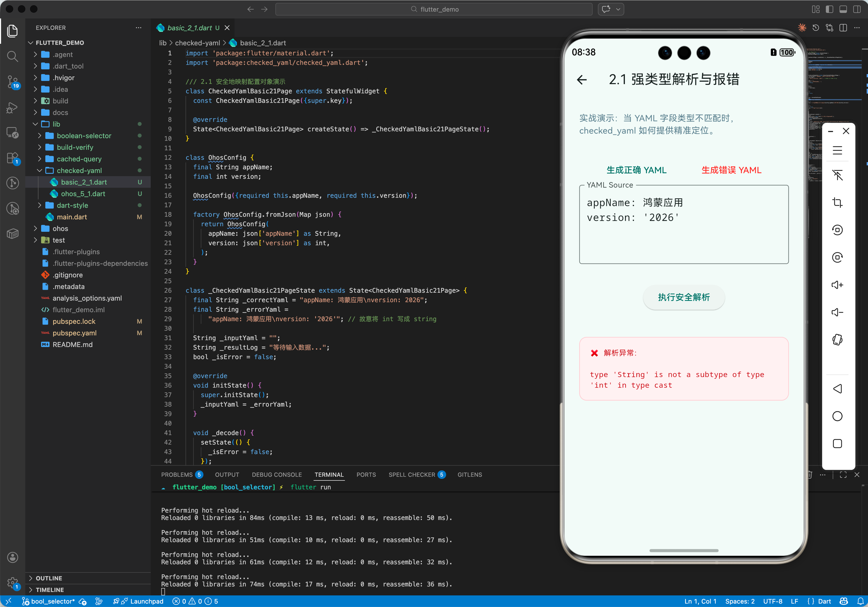868x607 pixels.
Task: Click the emulator volume up icon
Action: (x=837, y=285)
